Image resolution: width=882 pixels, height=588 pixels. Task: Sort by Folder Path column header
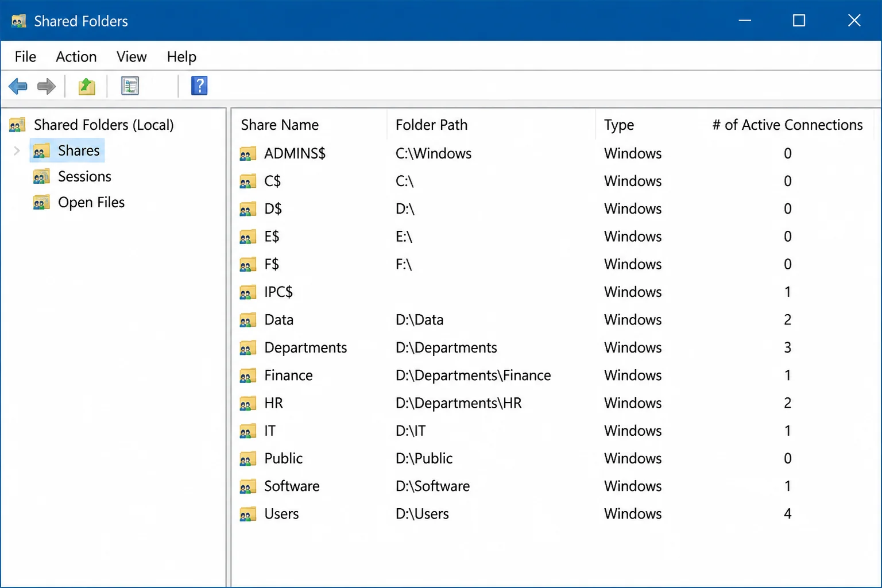tap(431, 125)
